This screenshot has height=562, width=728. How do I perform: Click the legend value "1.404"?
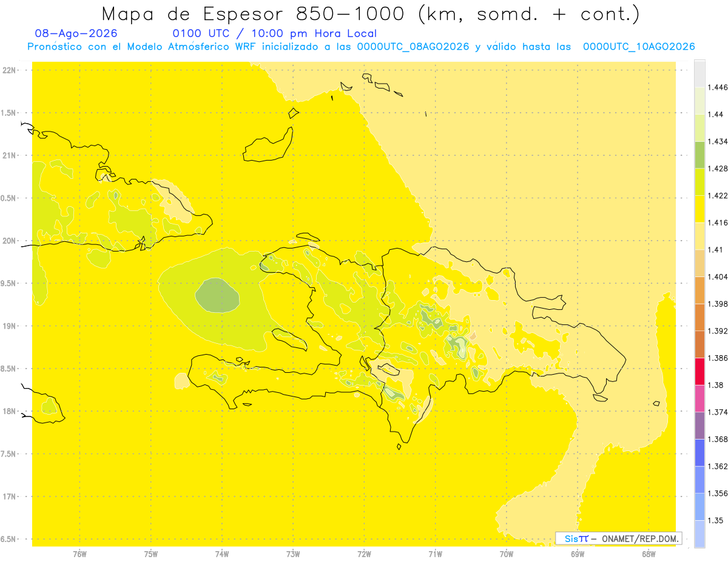(717, 277)
